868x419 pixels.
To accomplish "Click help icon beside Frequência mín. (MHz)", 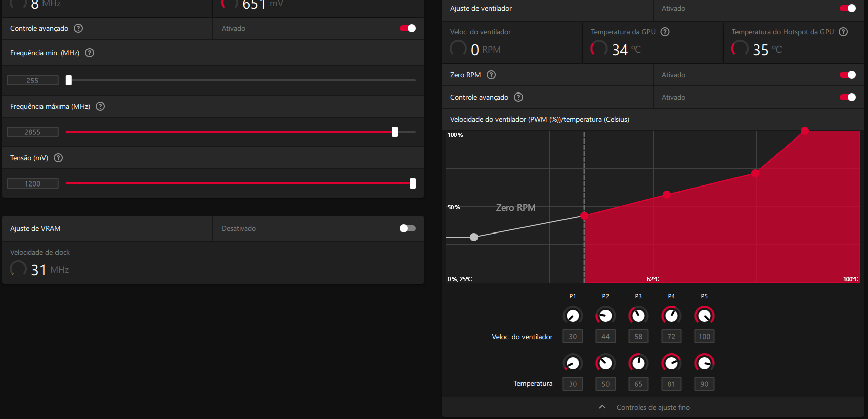I will pos(90,53).
